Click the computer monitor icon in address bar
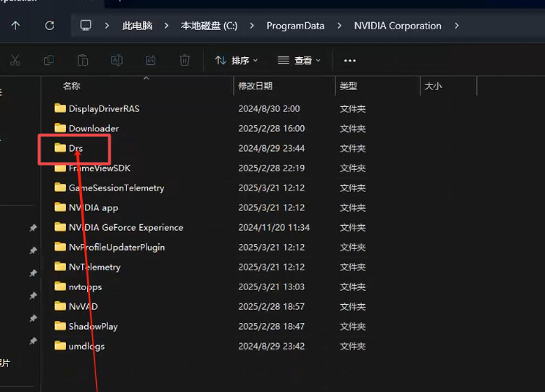The height and width of the screenshot is (392, 545). click(86, 26)
